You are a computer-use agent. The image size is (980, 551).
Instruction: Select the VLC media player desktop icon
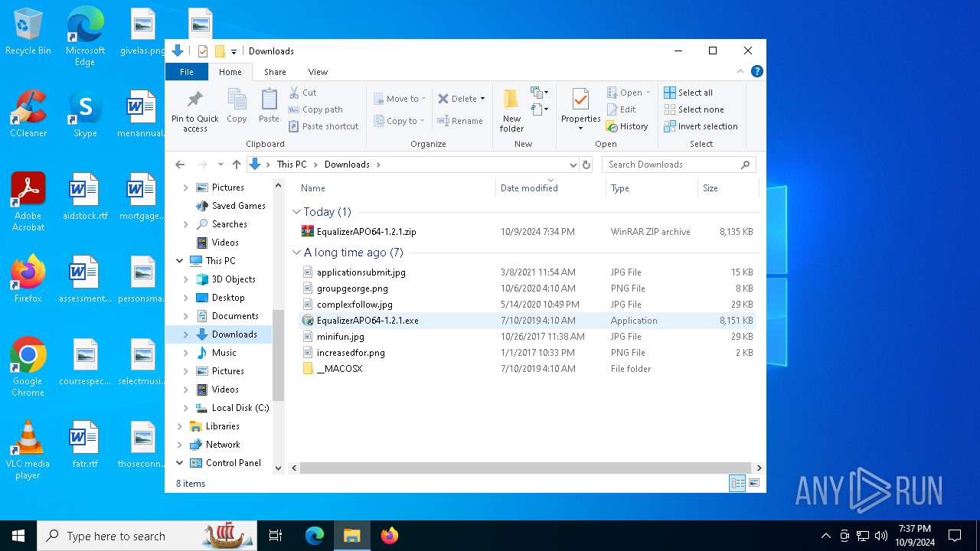point(28,450)
